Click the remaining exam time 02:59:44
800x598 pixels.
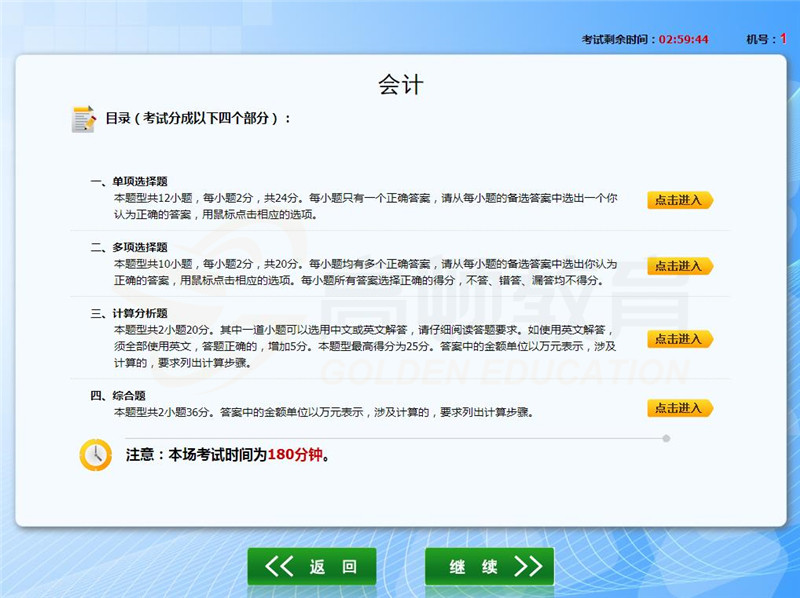[x=684, y=39]
